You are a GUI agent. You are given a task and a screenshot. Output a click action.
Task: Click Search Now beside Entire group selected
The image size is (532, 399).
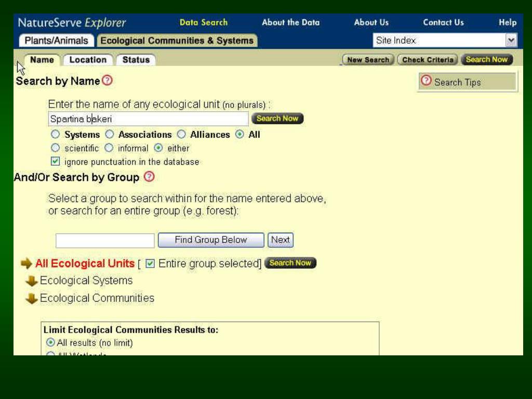tap(290, 263)
